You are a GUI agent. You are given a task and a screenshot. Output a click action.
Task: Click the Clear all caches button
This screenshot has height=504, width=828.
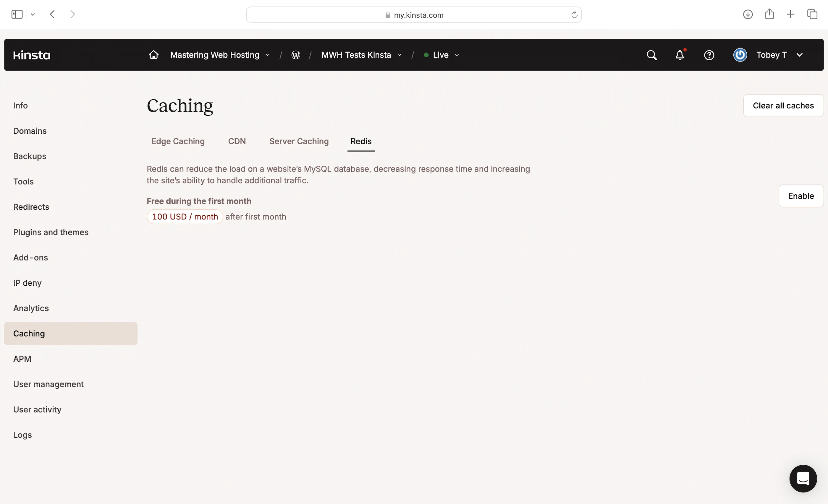coord(783,106)
